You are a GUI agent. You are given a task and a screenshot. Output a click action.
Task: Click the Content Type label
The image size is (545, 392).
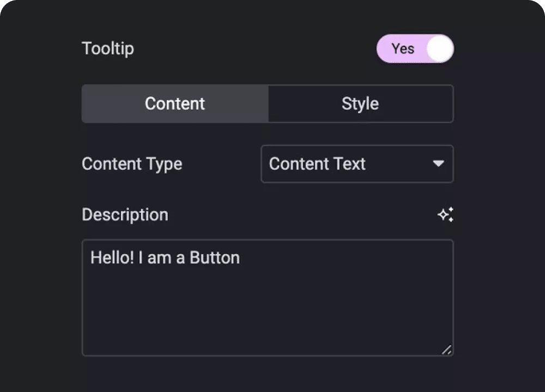coord(132,164)
